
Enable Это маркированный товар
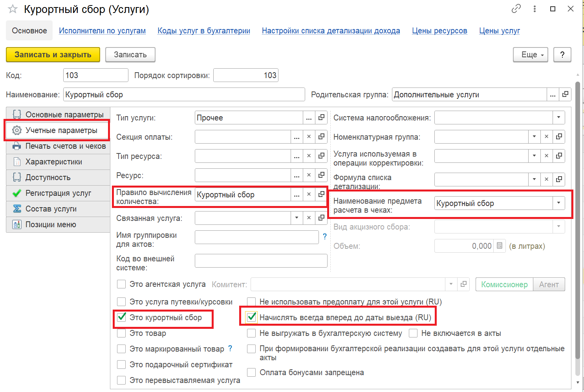pos(122,349)
